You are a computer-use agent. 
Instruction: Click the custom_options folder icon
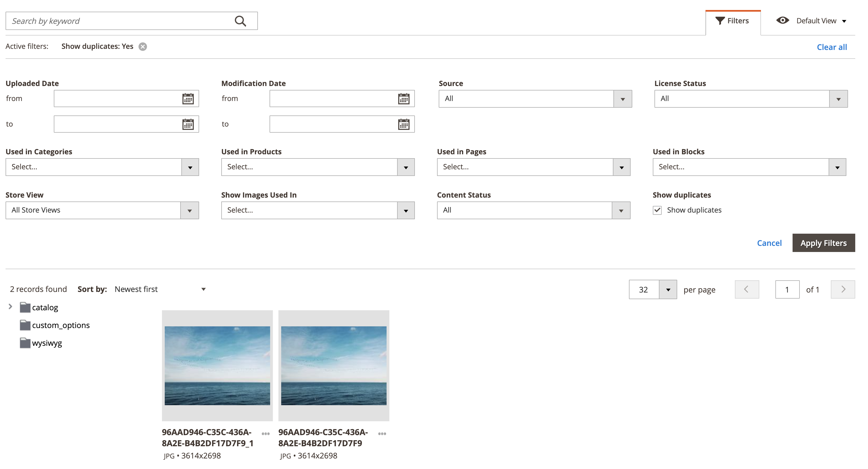(25, 325)
